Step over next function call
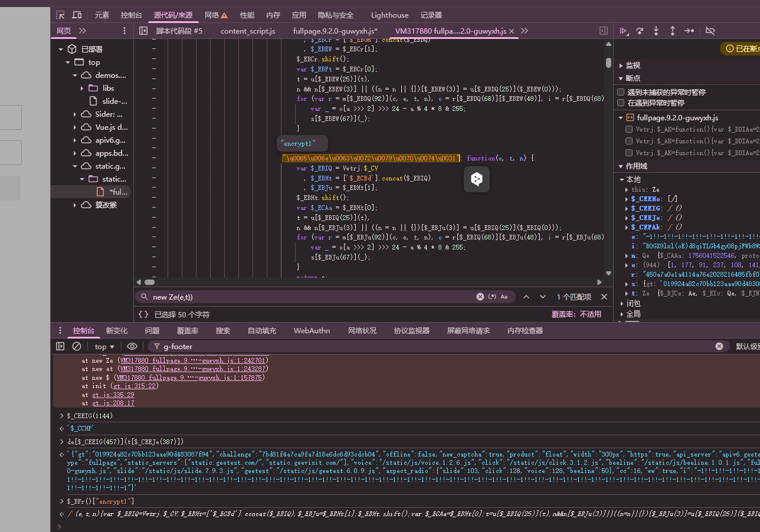The height and width of the screenshot is (532, 760). pyautogui.click(x=640, y=31)
